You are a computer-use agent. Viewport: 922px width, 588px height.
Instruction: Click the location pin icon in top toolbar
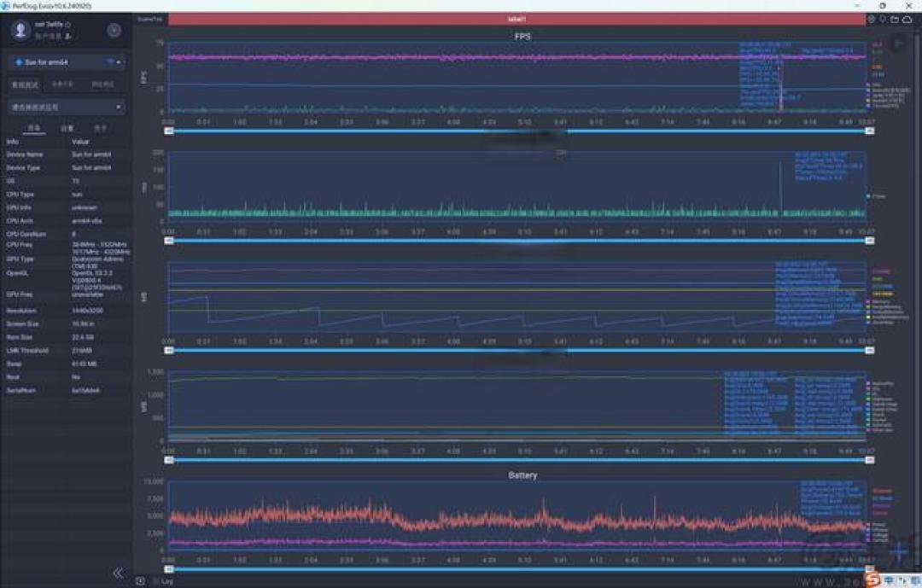coord(883,20)
